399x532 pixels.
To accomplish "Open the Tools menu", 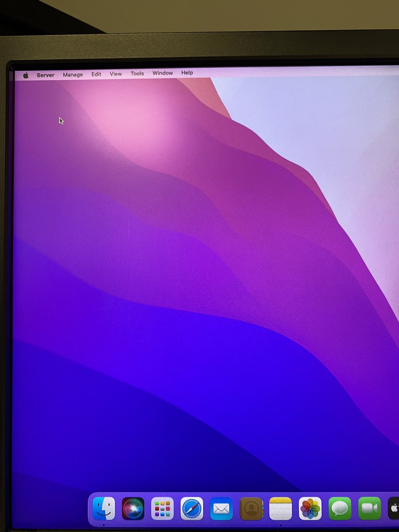I will point(137,74).
